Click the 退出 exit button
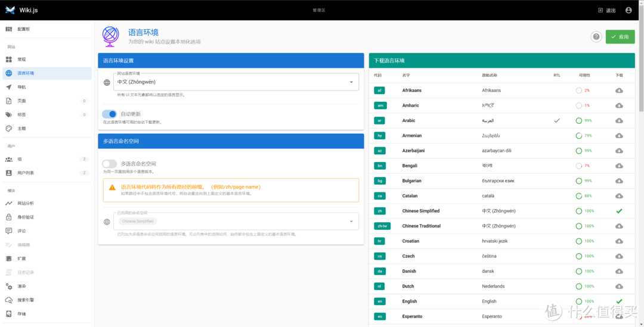The image size is (644, 327). point(606,10)
